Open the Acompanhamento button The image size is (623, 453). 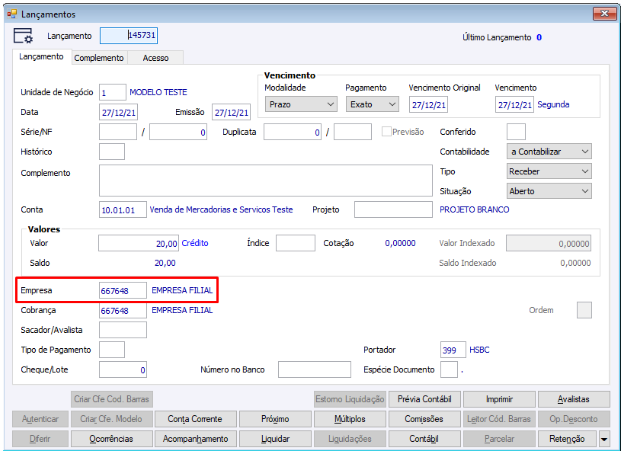click(195, 439)
